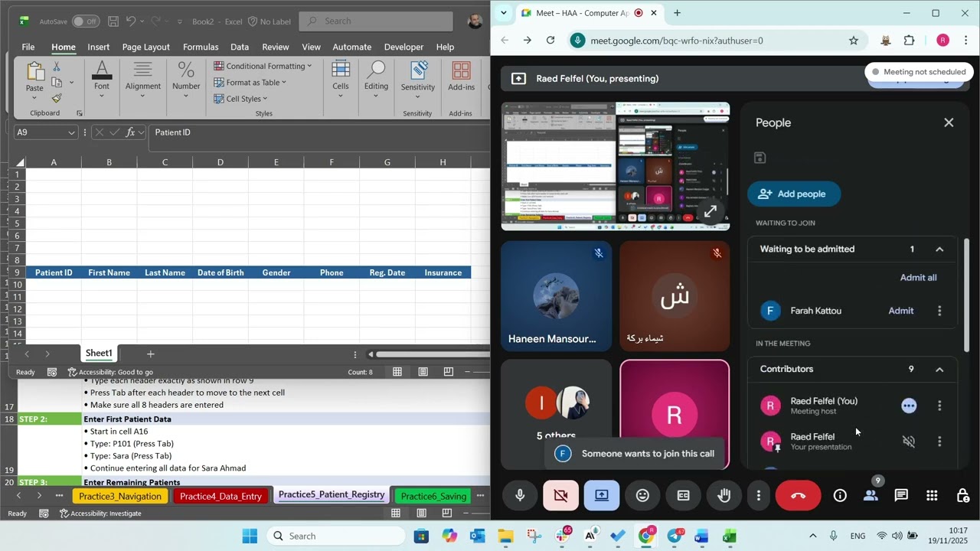Viewport: 980px width, 551px height.
Task: Open more options for Farah Kattou
Action: [x=939, y=311]
